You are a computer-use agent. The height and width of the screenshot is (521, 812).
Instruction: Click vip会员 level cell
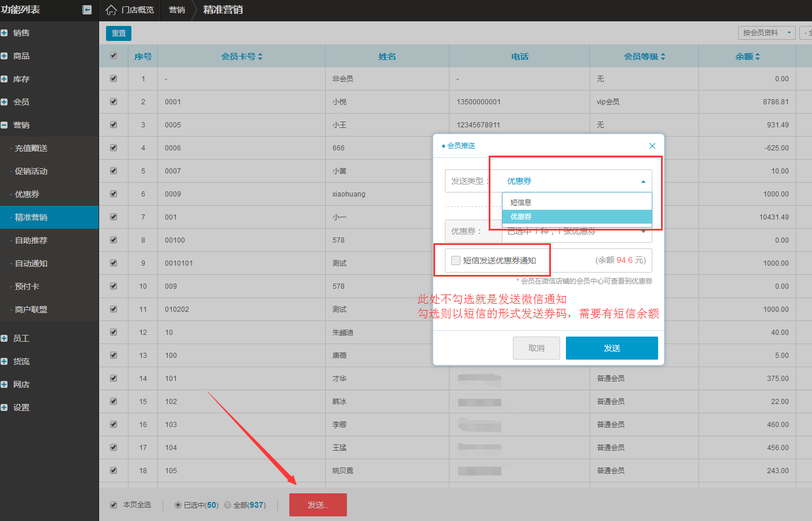click(x=608, y=102)
